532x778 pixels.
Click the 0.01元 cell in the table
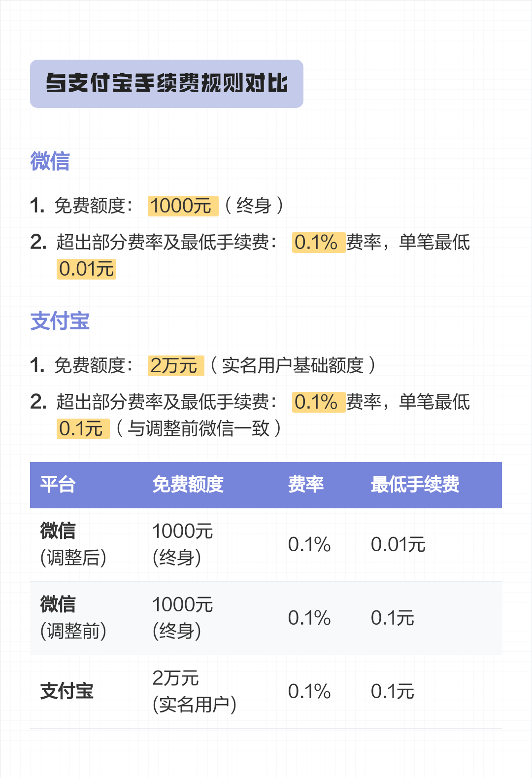point(398,545)
